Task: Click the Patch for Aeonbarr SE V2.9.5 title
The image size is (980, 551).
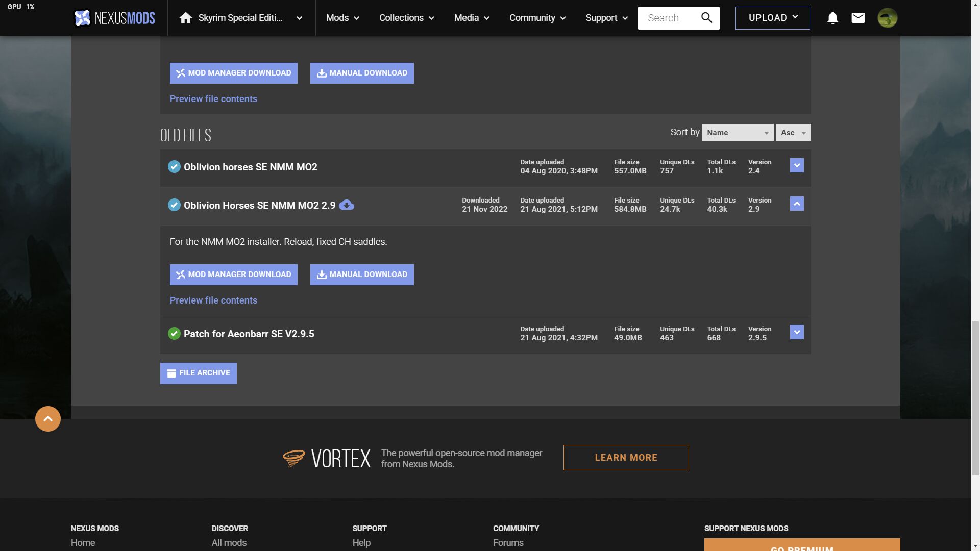Action: point(249,334)
